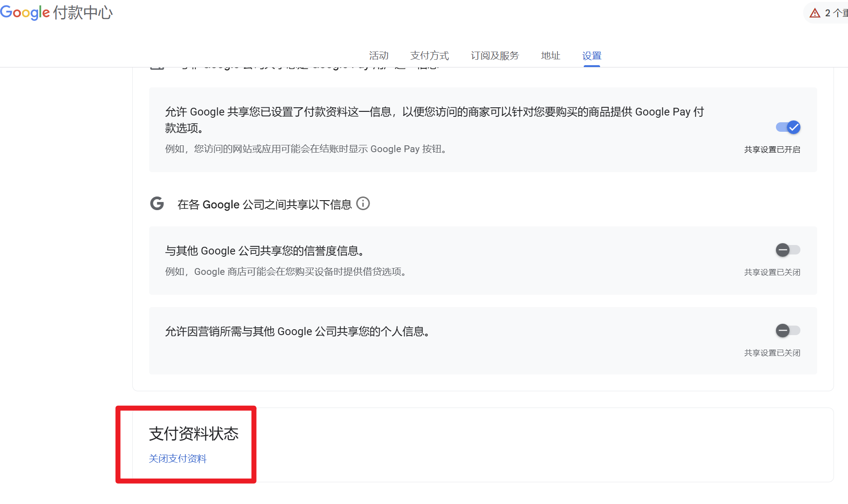Enable the 信誉度信息 sharing toggle
The image size is (848, 504).
coord(788,250)
